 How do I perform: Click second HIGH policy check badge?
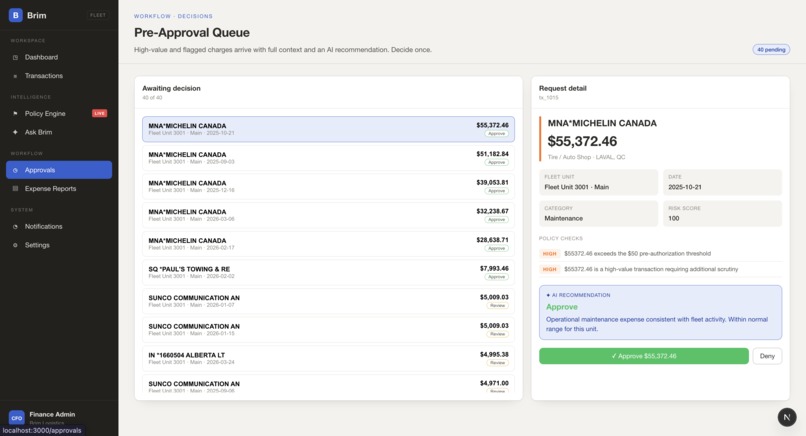[x=549, y=269]
